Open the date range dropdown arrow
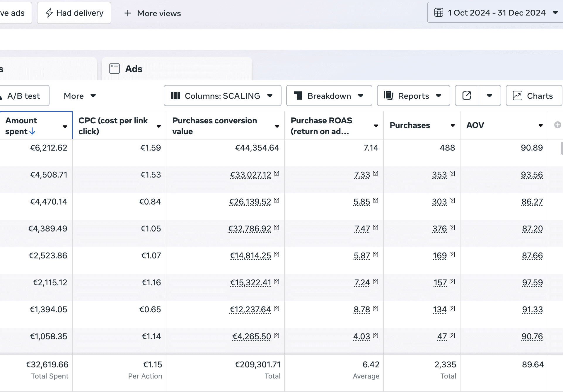This screenshot has width=563, height=392. [x=555, y=13]
